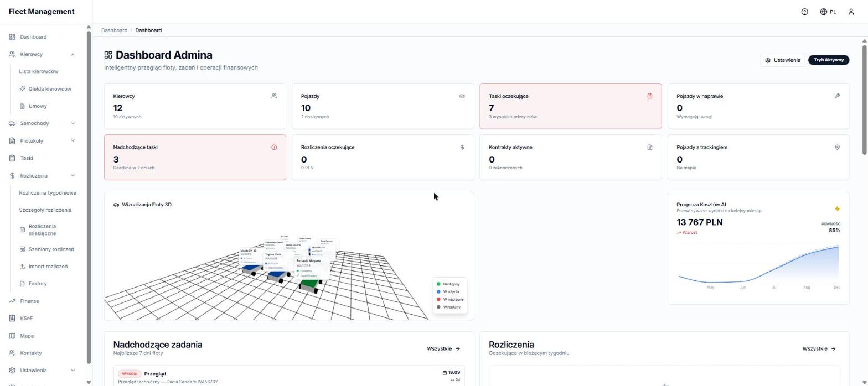Click the first Dashboard breadcrumb link
The height and width of the screenshot is (386, 868).
(114, 30)
